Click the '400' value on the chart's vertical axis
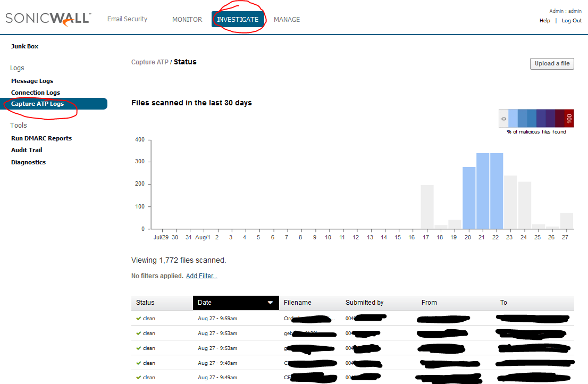Image resolution: width=588 pixels, height=384 pixels. pos(140,139)
